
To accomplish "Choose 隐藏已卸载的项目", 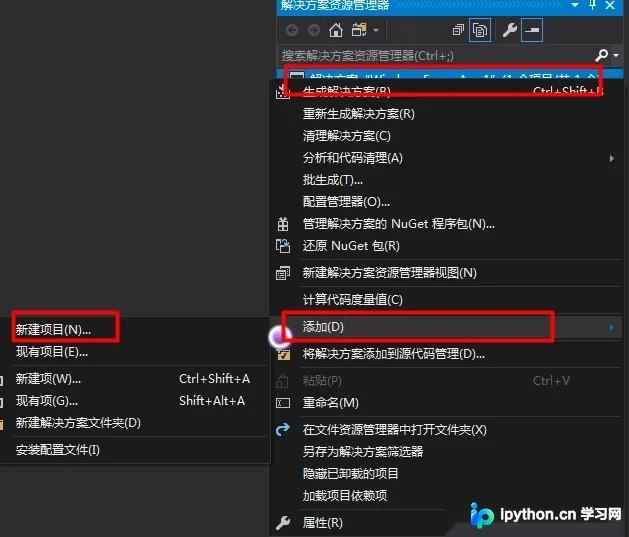I will coord(351,474).
